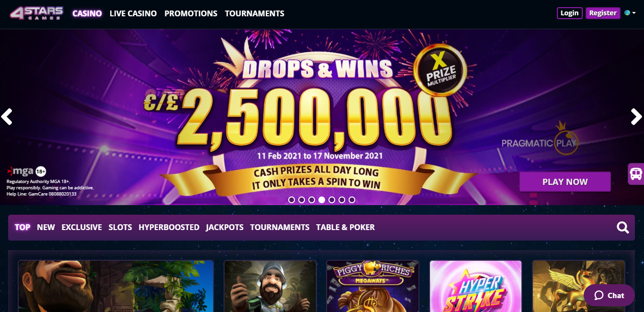Open the game search magnifier icon
Image resolution: width=644 pixels, height=312 pixels.
622,227
